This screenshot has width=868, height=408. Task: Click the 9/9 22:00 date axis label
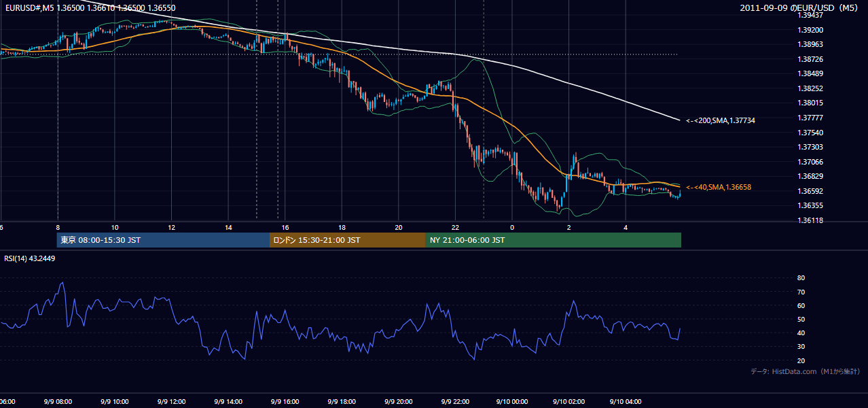pos(455,401)
